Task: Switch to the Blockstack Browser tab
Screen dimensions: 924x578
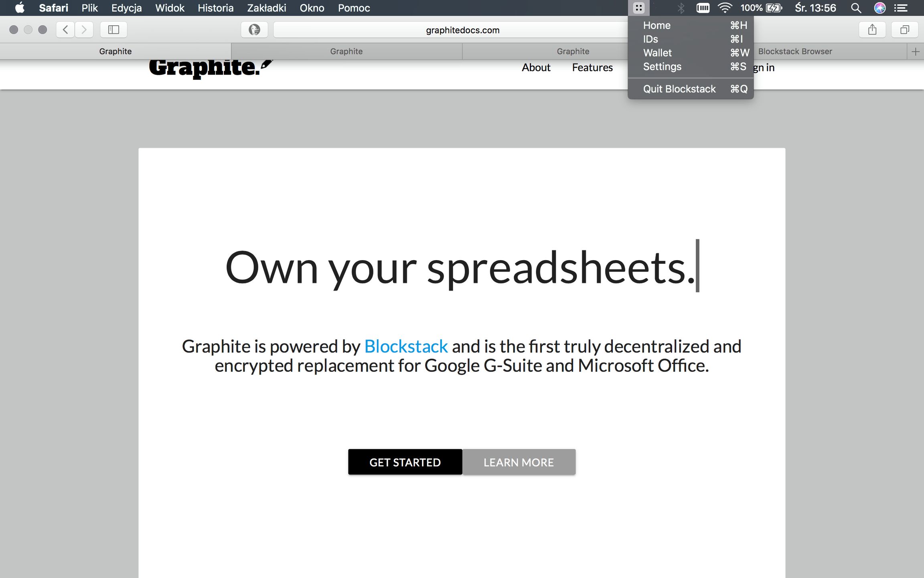Action: [x=795, y=51]
